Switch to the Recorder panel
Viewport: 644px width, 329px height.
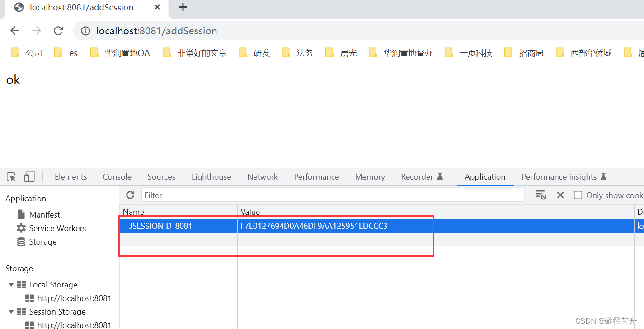tap(422, 177)
